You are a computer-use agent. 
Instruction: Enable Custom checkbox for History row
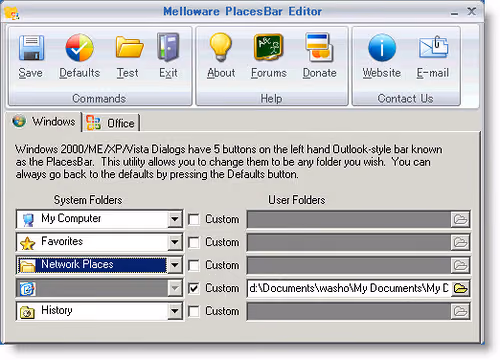194,312
